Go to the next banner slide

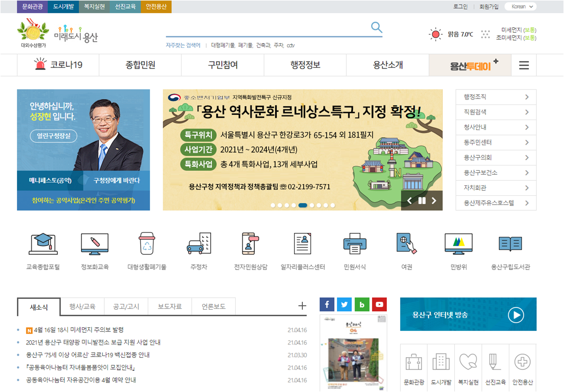point(434,201)
